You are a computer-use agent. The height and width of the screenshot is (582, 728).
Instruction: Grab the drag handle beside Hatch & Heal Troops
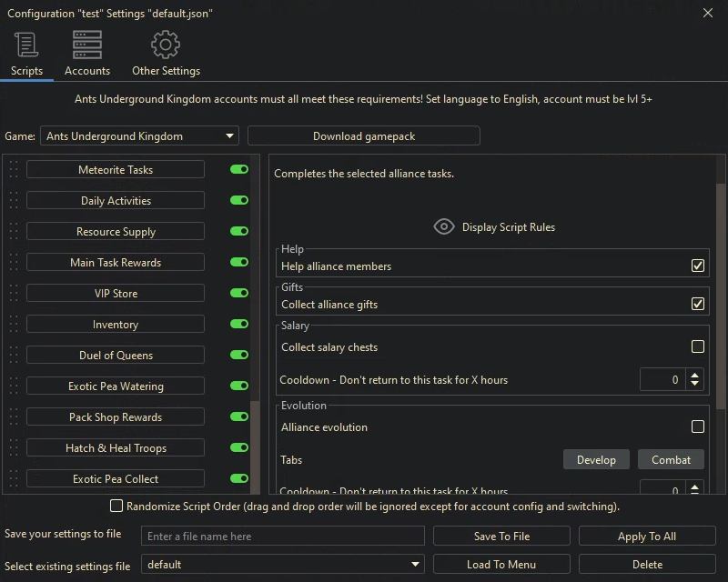point(14,448)
